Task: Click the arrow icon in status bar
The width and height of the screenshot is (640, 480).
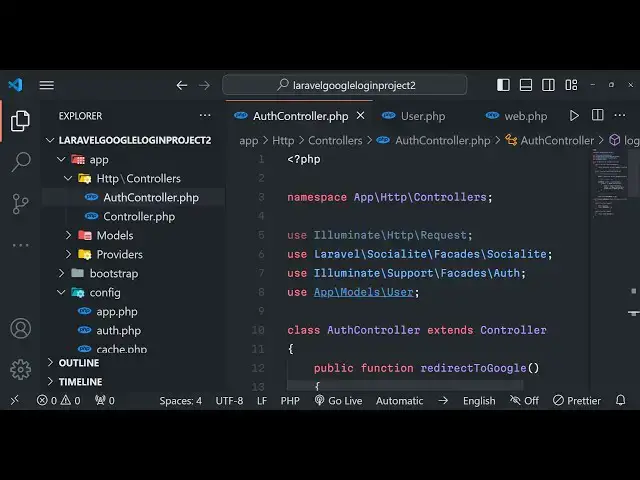Action: click(x=443, y=401)
